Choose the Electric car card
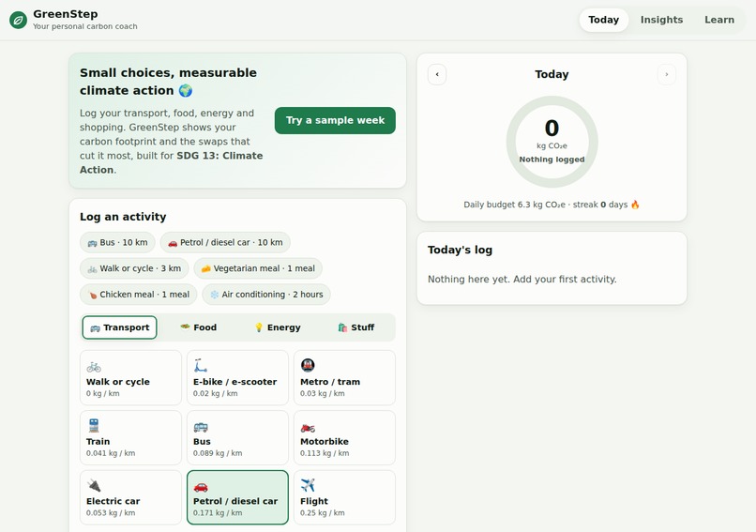 click(130, 497)
